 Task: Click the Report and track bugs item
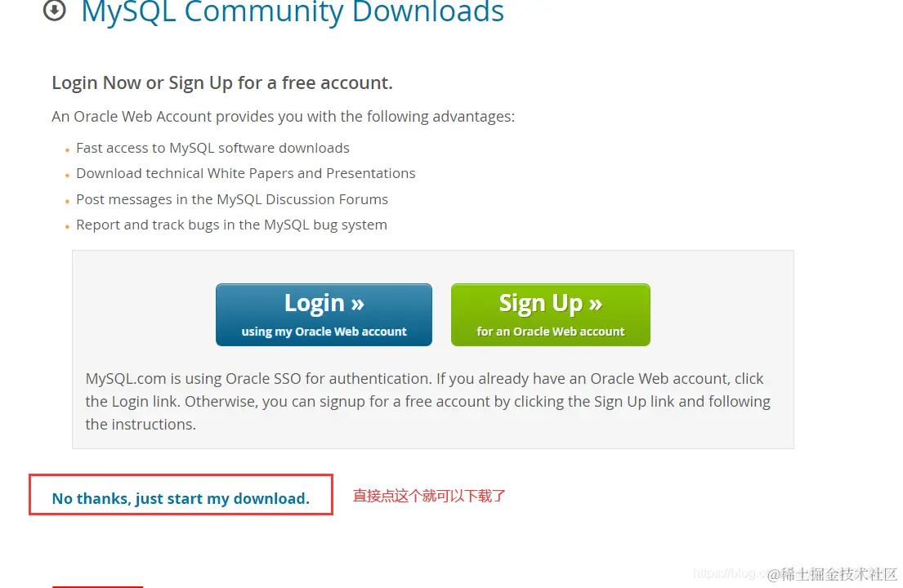coord(231,225)
